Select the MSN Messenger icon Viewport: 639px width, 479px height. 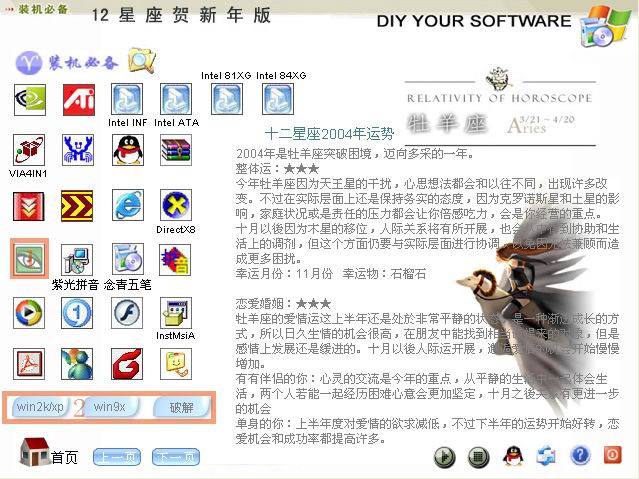(x=77, y=364)
